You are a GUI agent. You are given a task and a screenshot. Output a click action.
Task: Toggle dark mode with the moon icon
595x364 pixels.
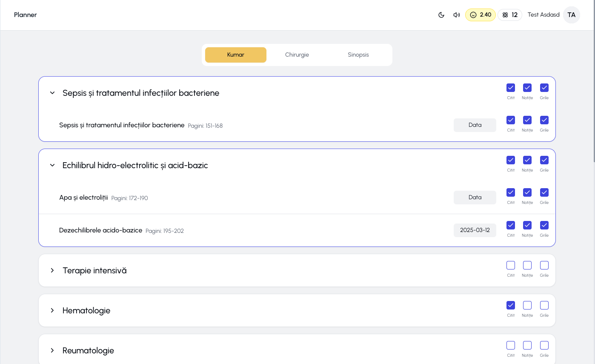(x=441, y=15)
